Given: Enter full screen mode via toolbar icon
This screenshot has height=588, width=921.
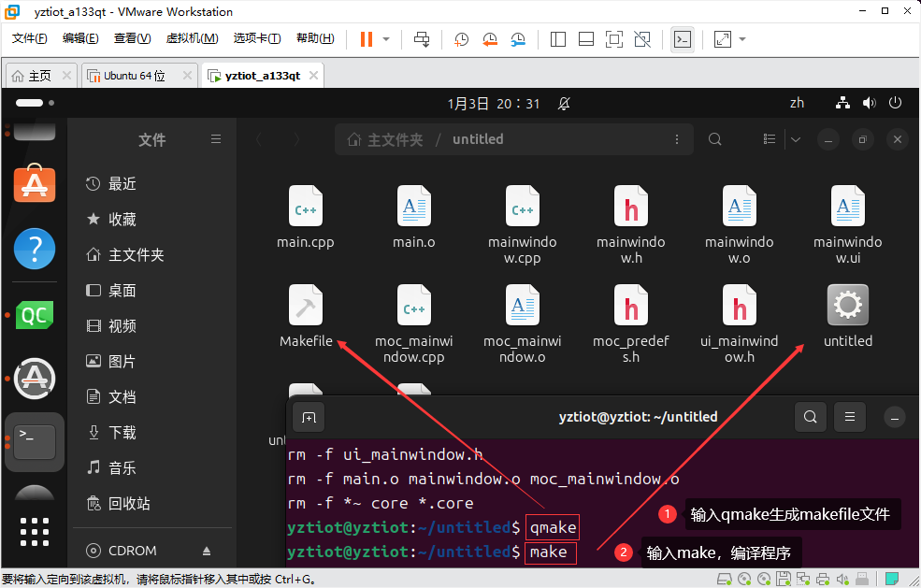Looking at the screenshot, I should point(613,39).
